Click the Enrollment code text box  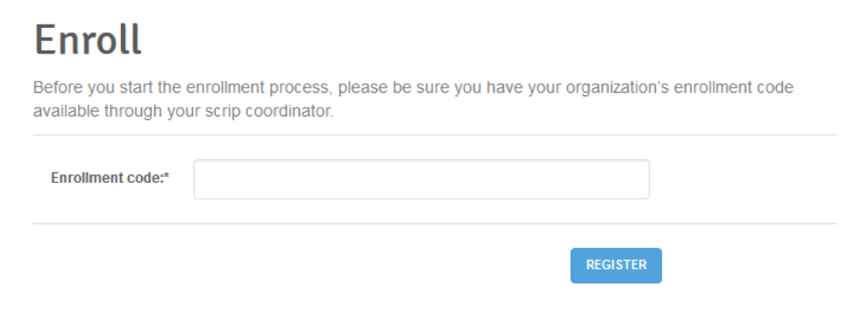pyautogui.click(x=421, y=180)
